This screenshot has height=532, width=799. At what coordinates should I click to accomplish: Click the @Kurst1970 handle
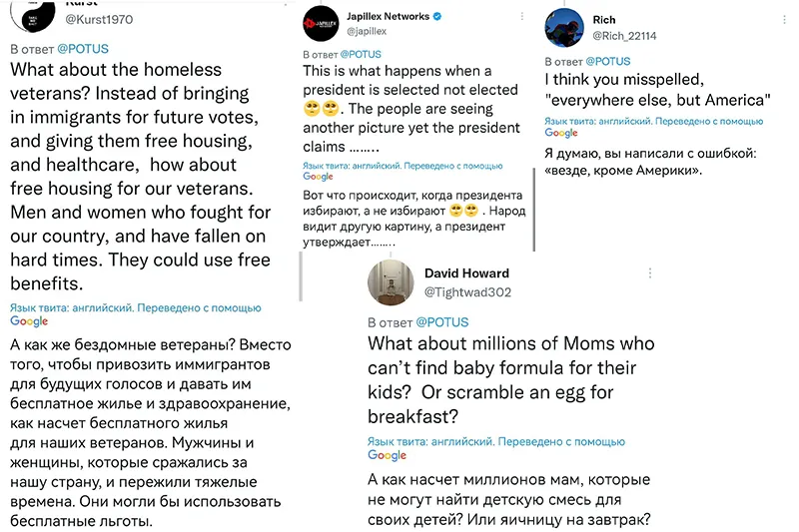99,19
